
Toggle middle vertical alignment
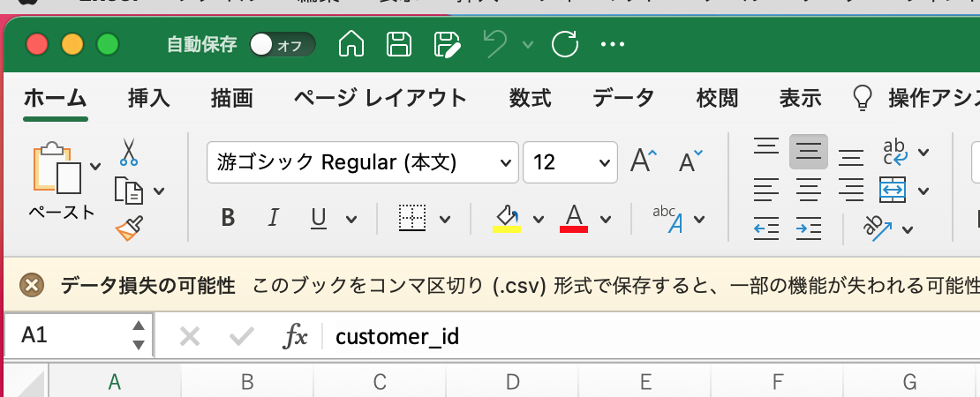tap(809, 151)
